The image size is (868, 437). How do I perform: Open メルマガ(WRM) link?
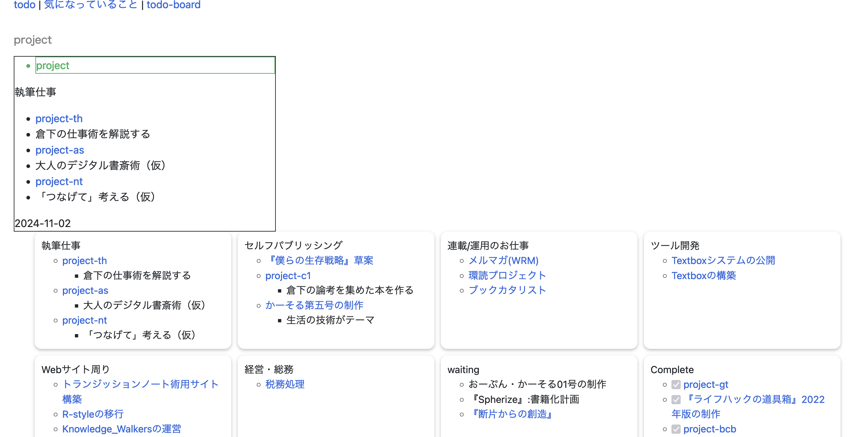(x=503, y=260)
